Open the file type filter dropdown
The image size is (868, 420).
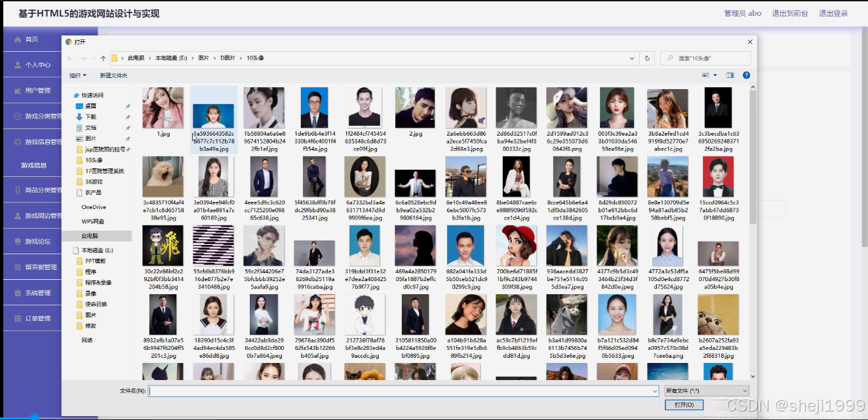[x=706, y=391]
